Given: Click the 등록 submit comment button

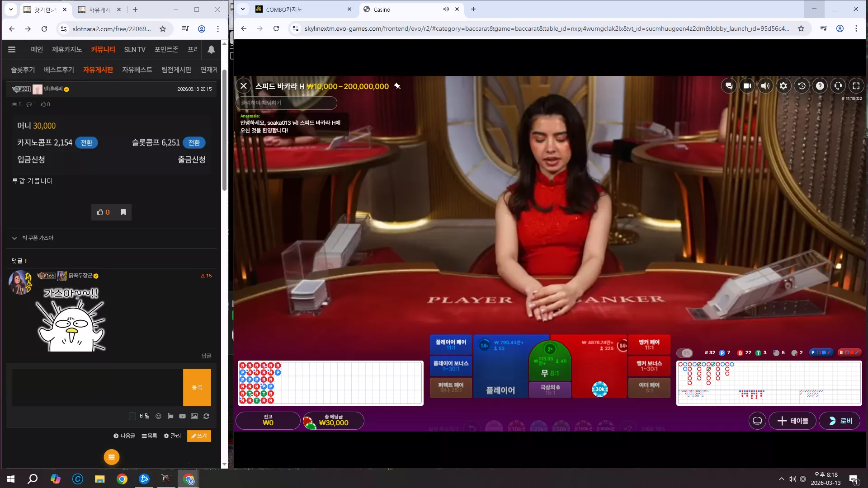Looking at the screenshot, I should pos(197,388).
